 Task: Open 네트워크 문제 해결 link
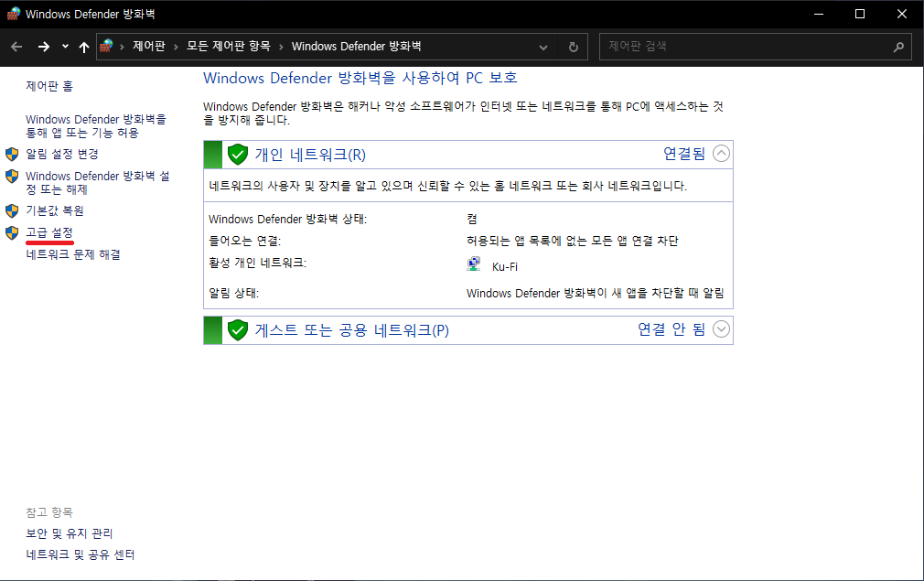(73, 254)
